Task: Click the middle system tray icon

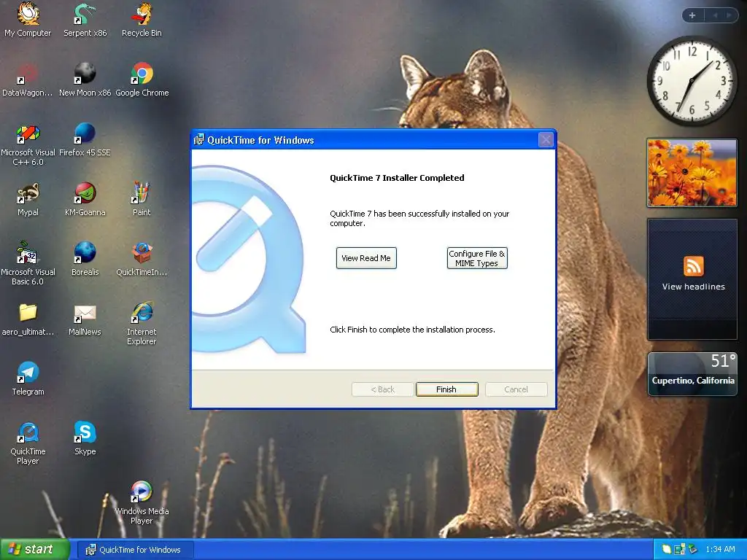Action: [x=679, y=550]
